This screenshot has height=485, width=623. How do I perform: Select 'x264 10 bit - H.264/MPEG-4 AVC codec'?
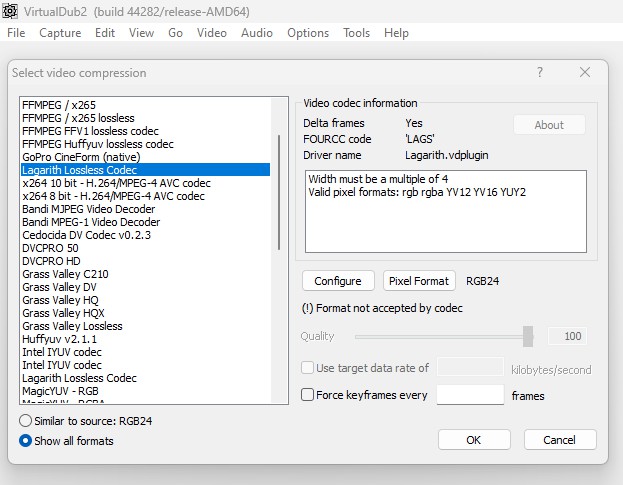coord(145,183)
